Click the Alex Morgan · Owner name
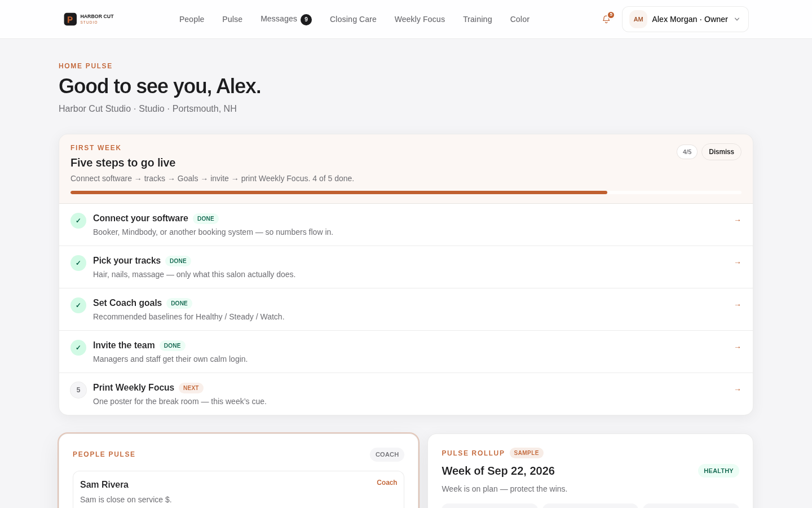This screenshot has height=508, width=812. (x=690, y=19)
